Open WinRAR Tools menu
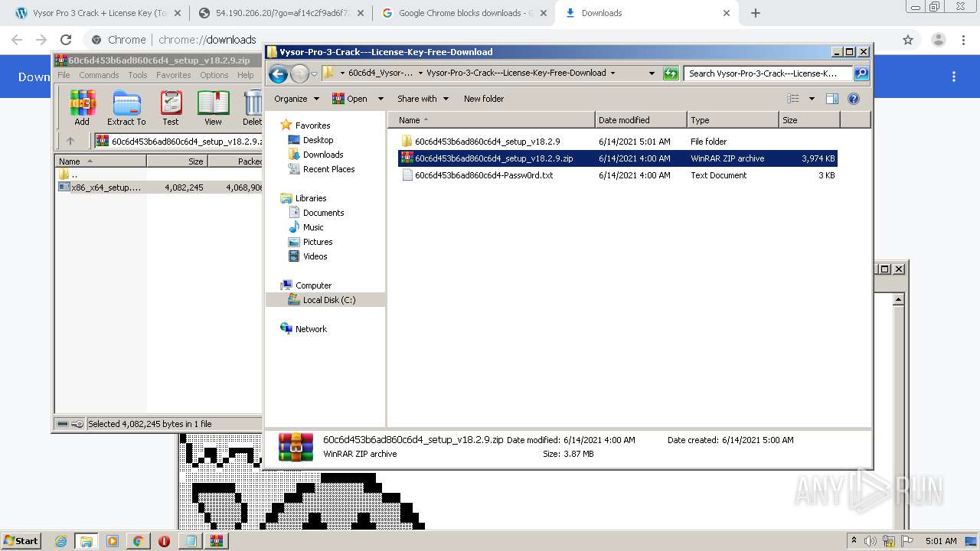Viewport: 980px width, 551px height. tap(138, 75)
